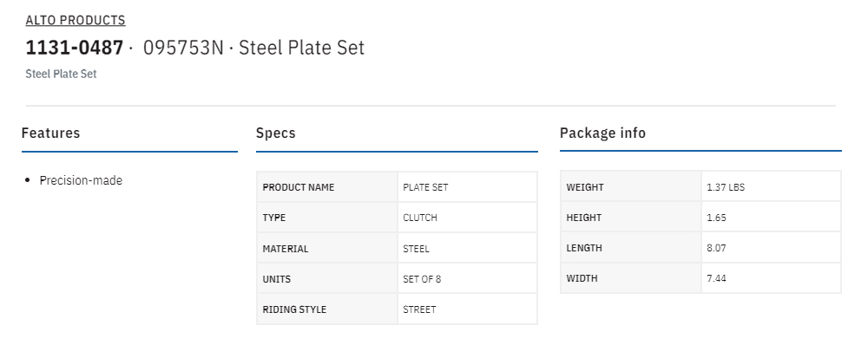Click the PLATE SET value cell
This screenshot has height=345, width=868.
pyautogui.click(x=467, y=187)
